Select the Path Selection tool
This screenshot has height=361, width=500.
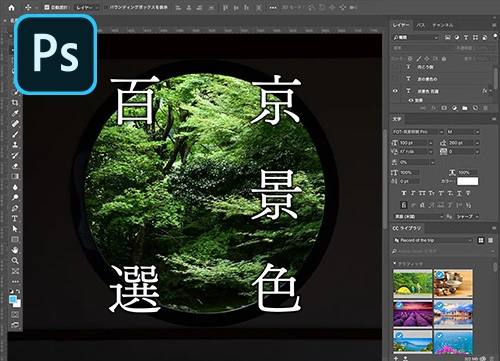click(x=15, y=229)
